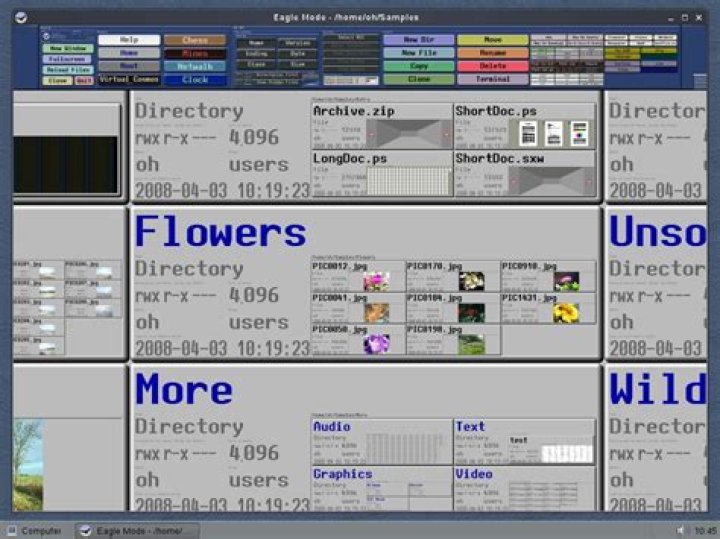Open the PIC0104.jpg dark red thumbnail

point(472,313)
